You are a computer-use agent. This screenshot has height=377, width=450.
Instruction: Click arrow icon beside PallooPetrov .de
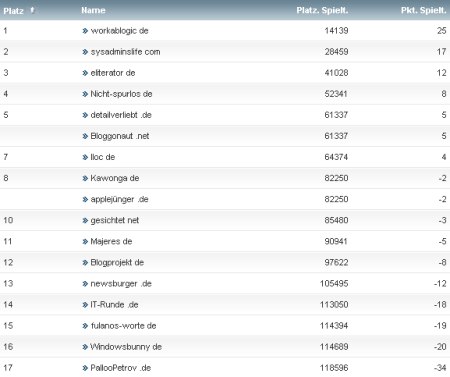coord(85,368)
